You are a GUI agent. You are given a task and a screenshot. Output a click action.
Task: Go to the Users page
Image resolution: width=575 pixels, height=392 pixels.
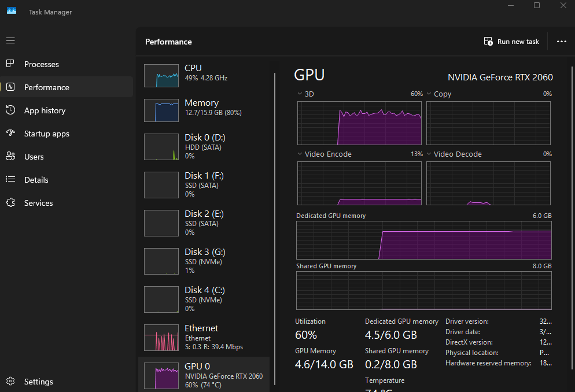pos(67,157)
